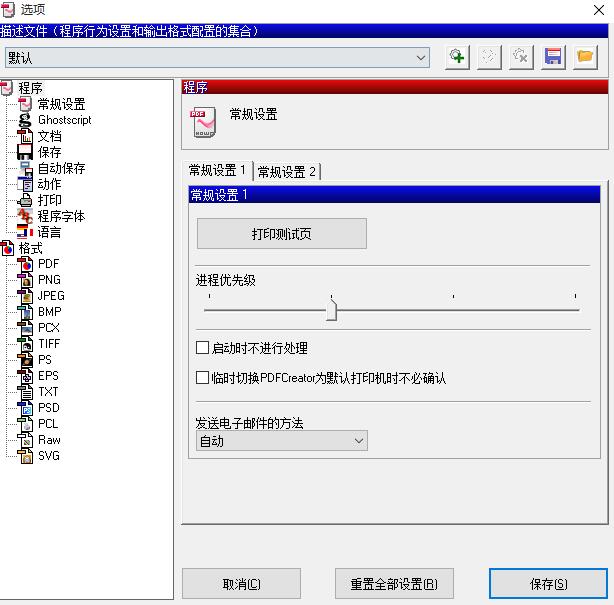Select the 程序 root tree node
Screen dimensions: 614x605
pos(31,88)
